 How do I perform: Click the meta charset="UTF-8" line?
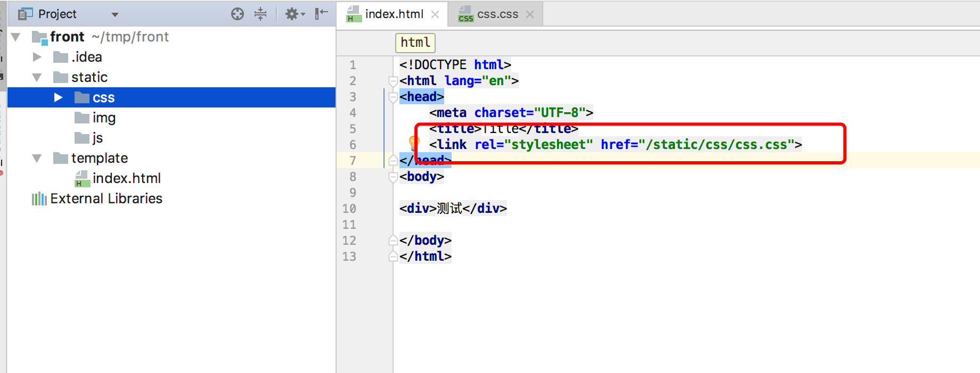click(511, 113)
